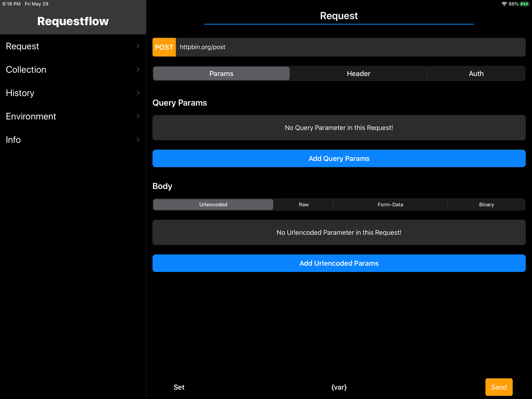The image size is (532, 399).
Task: Open the {var} variables option
Action: pos(339,387)
